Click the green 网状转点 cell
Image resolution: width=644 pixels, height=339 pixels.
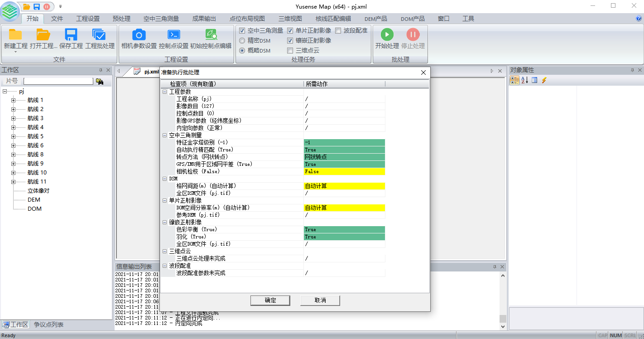coord(344,157)
